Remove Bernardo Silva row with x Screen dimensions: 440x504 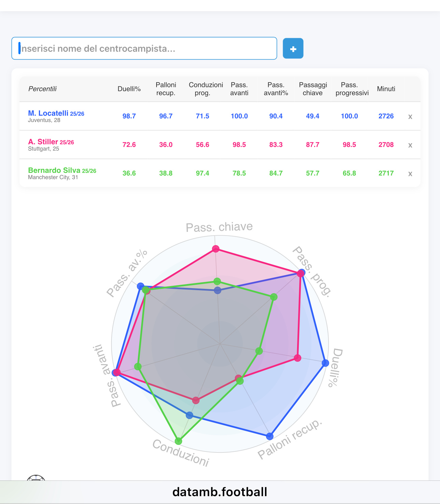(410, 174)
